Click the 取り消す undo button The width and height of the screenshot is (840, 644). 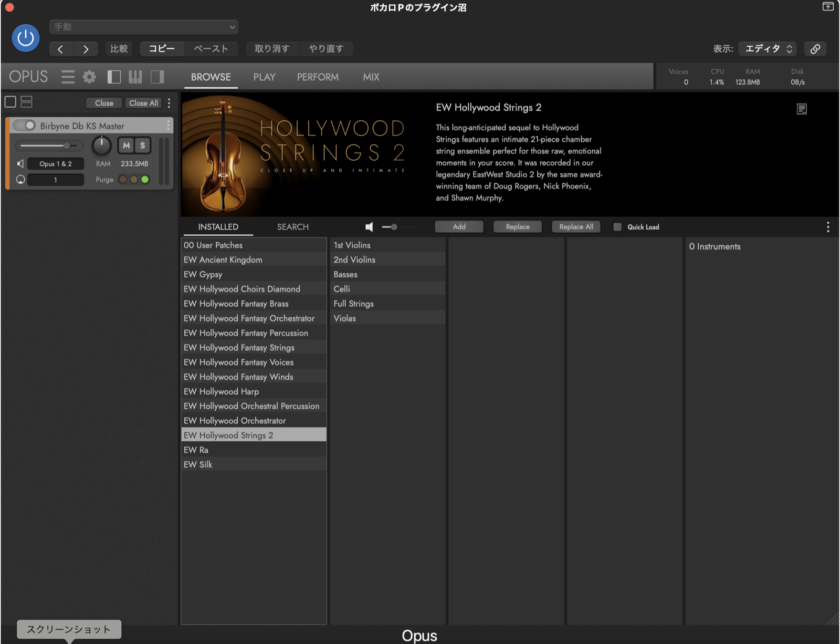tap(272, 49)
